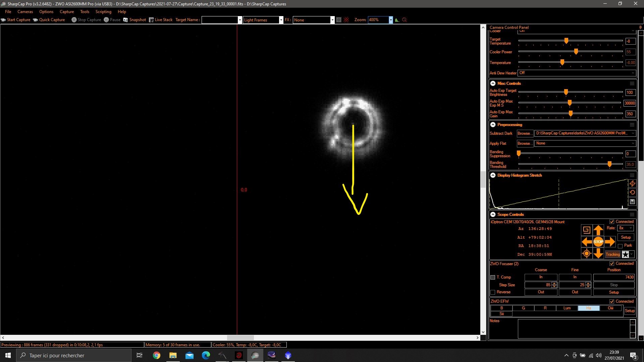Click the spiral search mount icon

(x=586, y=230)
